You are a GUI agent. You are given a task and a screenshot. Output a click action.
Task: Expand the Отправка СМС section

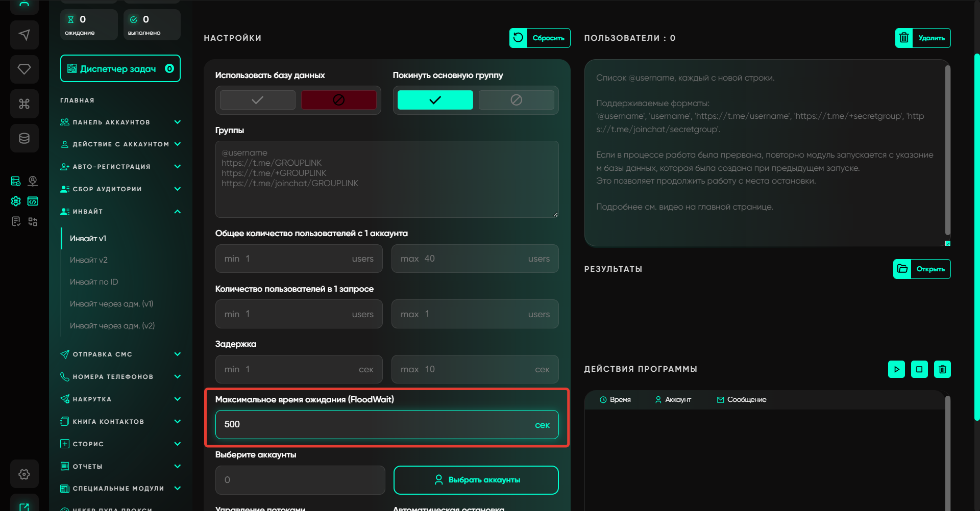click(x=120, y=354)
